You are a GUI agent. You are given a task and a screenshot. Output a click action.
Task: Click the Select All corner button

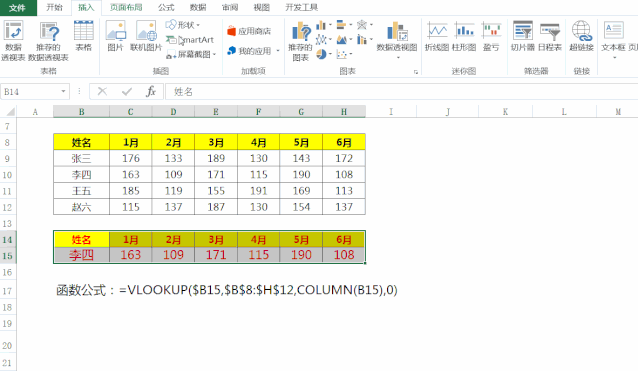click(9, 111)
